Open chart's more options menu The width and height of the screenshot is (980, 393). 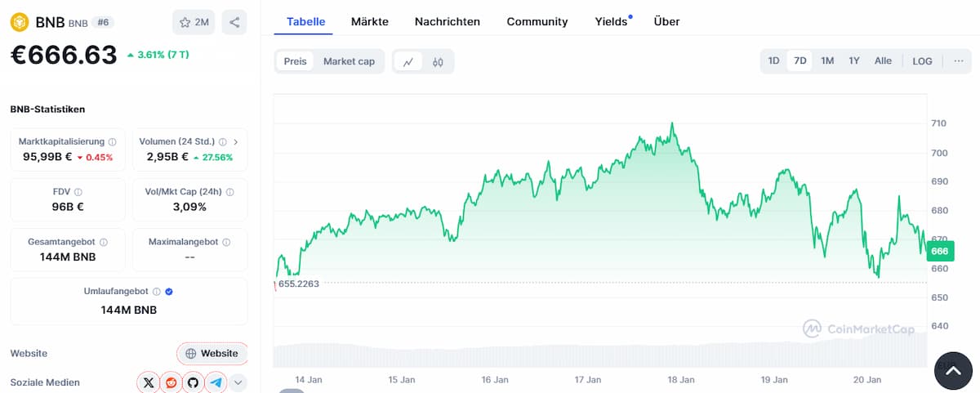click(958, 60)
